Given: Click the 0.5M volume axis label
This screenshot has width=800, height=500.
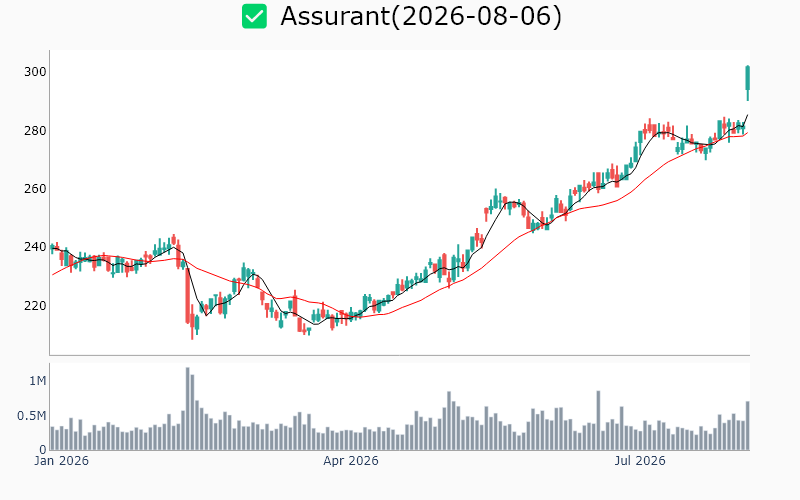Looking at the screenshot, I should [x=32, y=416].
